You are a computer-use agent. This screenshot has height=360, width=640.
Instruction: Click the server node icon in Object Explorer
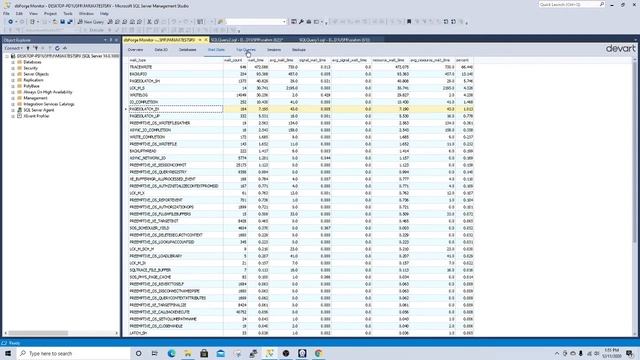pos(13,56)
